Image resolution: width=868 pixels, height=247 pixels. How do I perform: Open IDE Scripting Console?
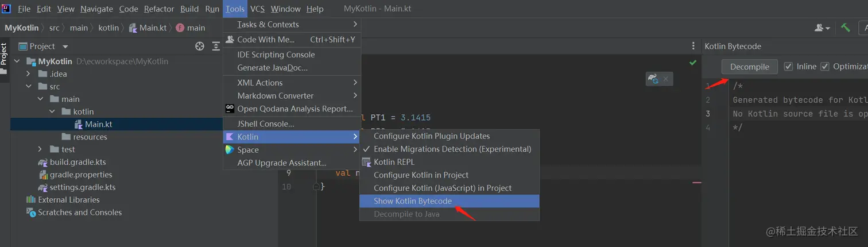[x=292, y=55]
